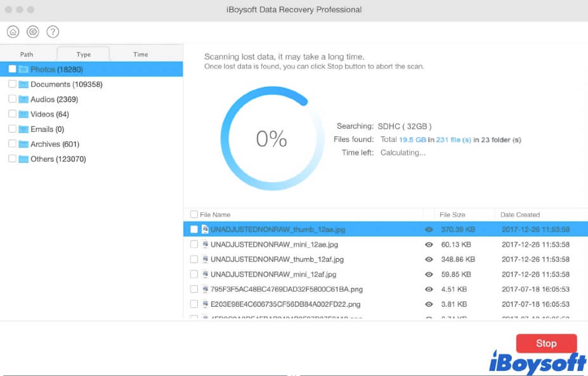This screenshot has height=376, width=588.
Task: Tick checkbox for E203E98E4C606735CF56DB84A002FD22.png
Action: coord(194,304)
